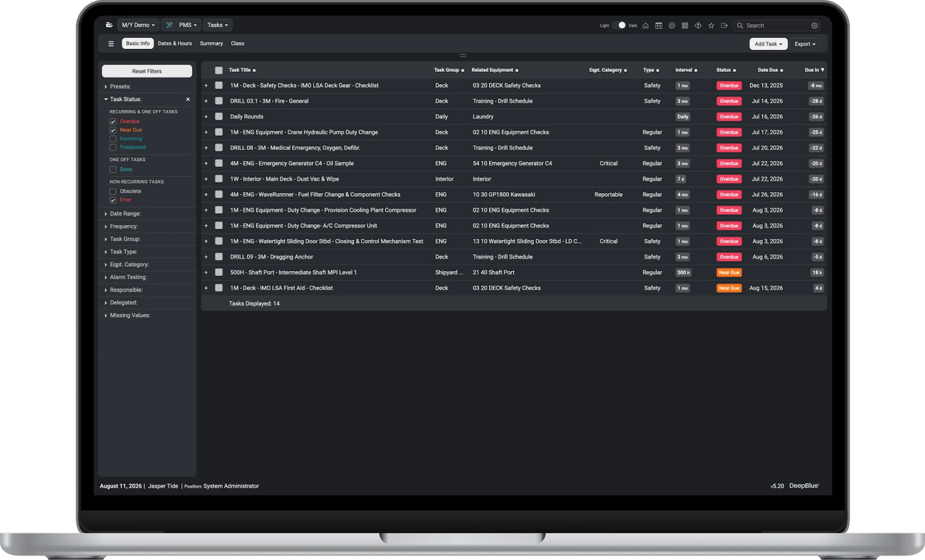Screen dimensions: 925x560
Task: Click the Interval column filter square
Action: click(696, 70)
